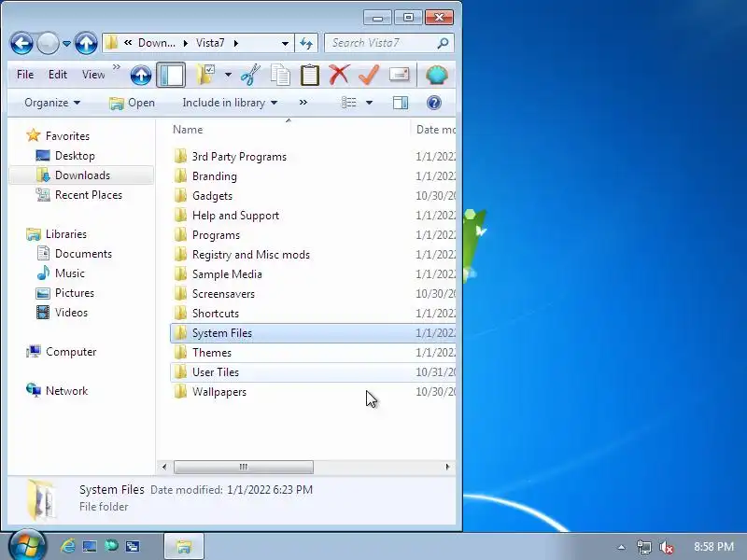Open the Windows Start orb

pyautogui.click(x=27, y=546)
